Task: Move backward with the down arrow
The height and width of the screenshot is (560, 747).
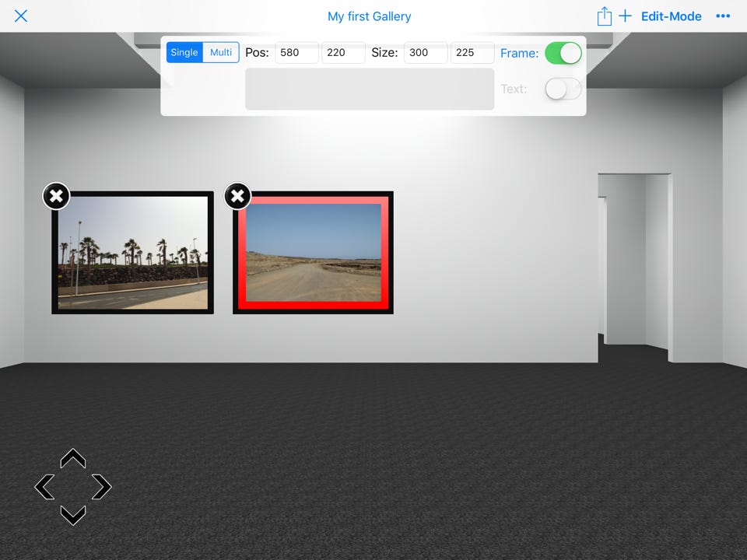Action: [x=73, y=514]
